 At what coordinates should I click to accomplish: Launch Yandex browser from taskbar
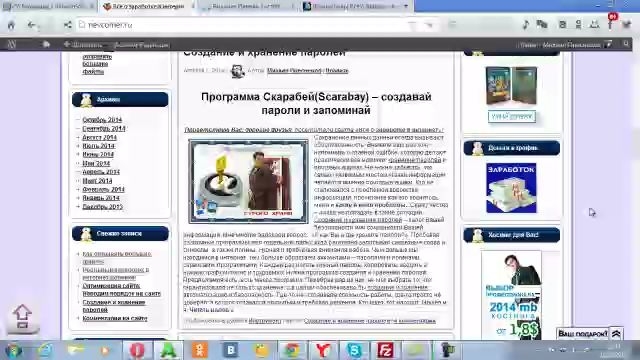point(323,350)
